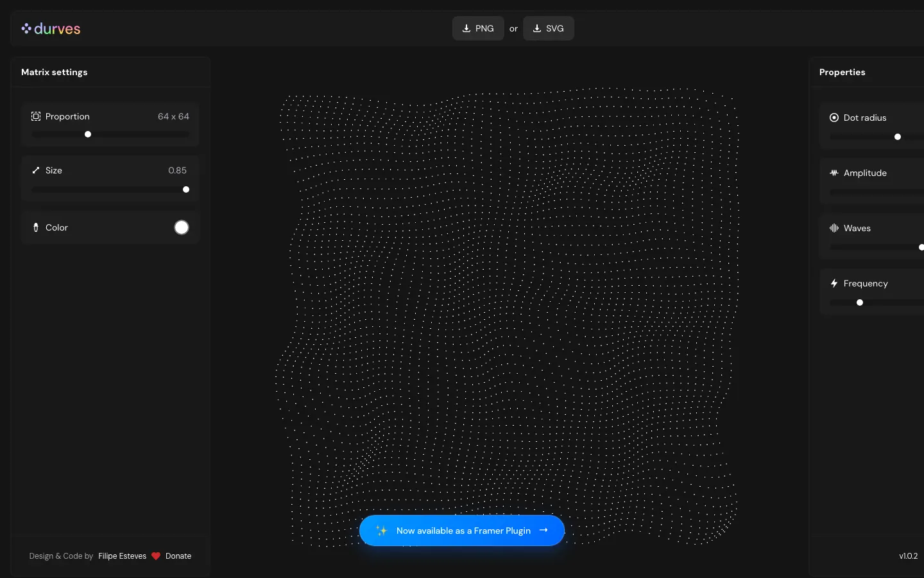Click the Dot radius target icon
The width and height of the screenshot is (924, 578).
834,118
